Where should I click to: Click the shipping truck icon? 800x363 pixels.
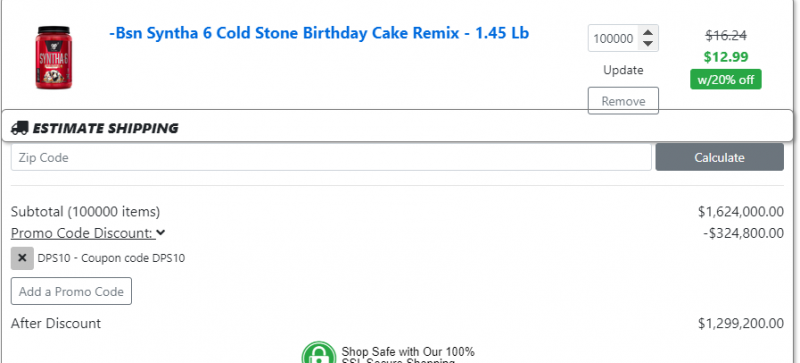(x=19, y=128)
